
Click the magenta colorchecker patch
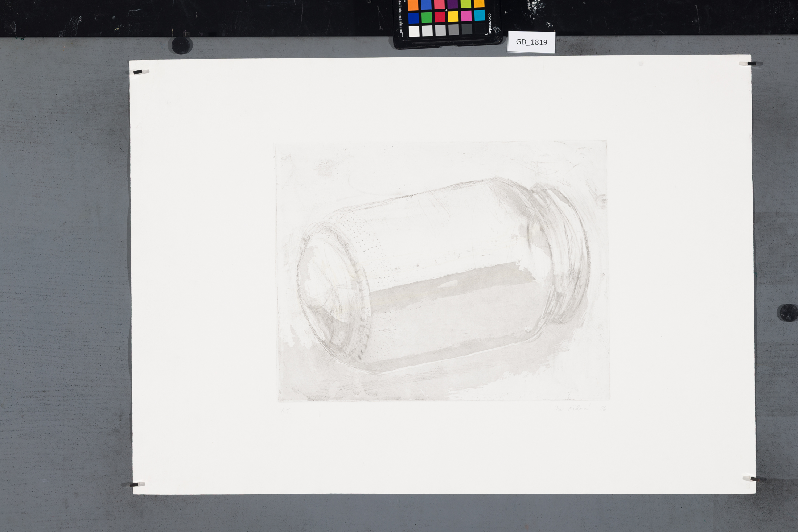point(466,16)
